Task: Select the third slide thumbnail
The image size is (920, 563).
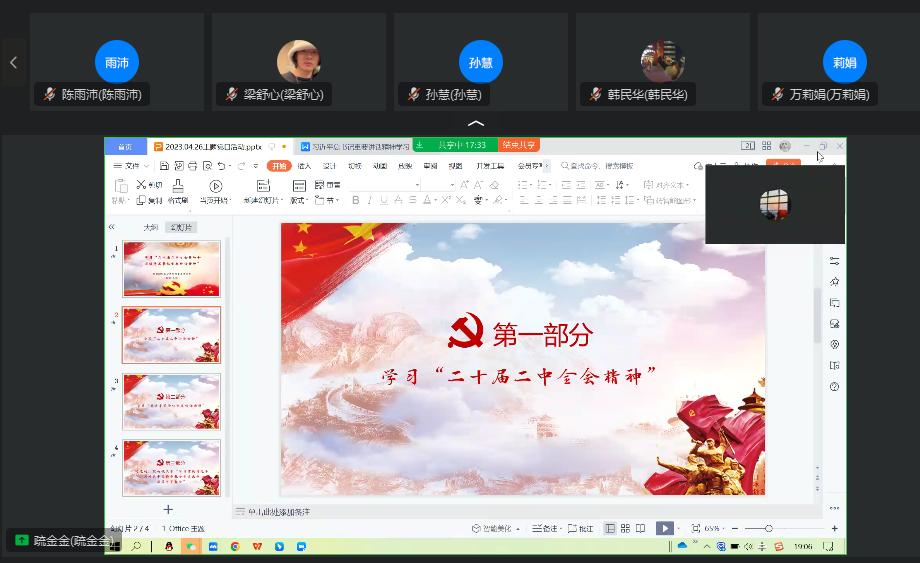Action: click(x=171, y=401)
